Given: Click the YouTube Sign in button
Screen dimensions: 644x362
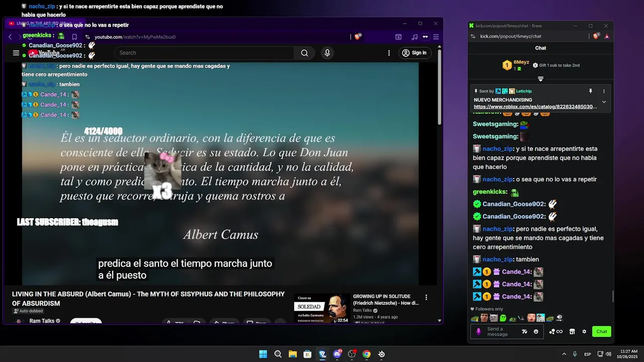Looking at the screenshot, I should tap(415, 53).
